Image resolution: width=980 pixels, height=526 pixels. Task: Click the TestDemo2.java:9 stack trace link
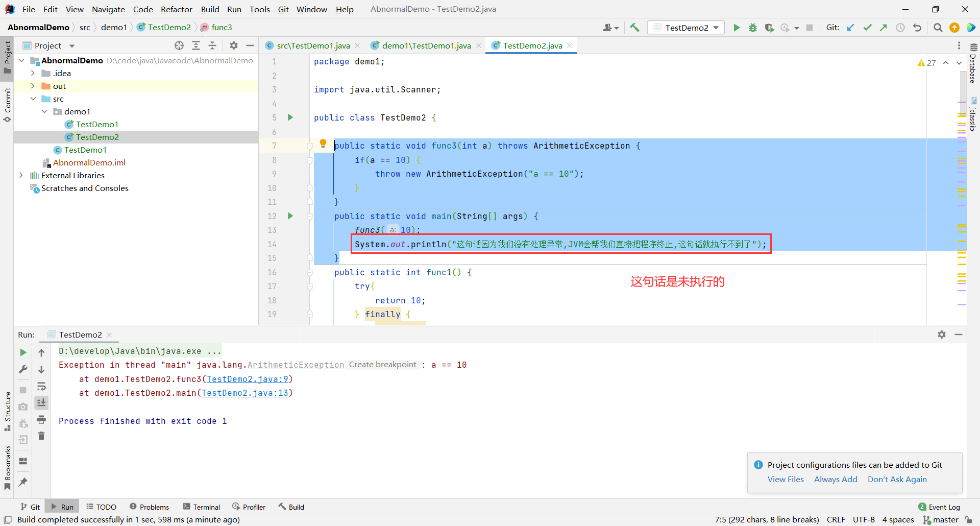(x=247, y=379)
